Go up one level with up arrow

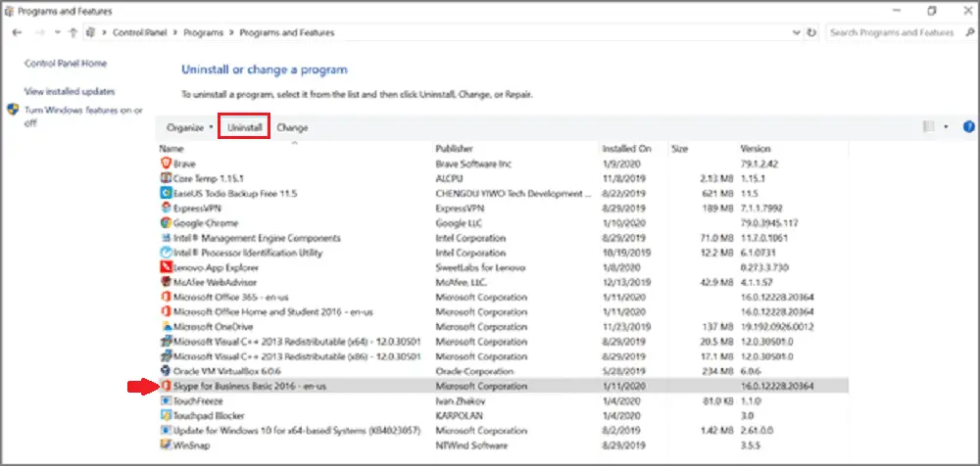click(x=73, y=32)
